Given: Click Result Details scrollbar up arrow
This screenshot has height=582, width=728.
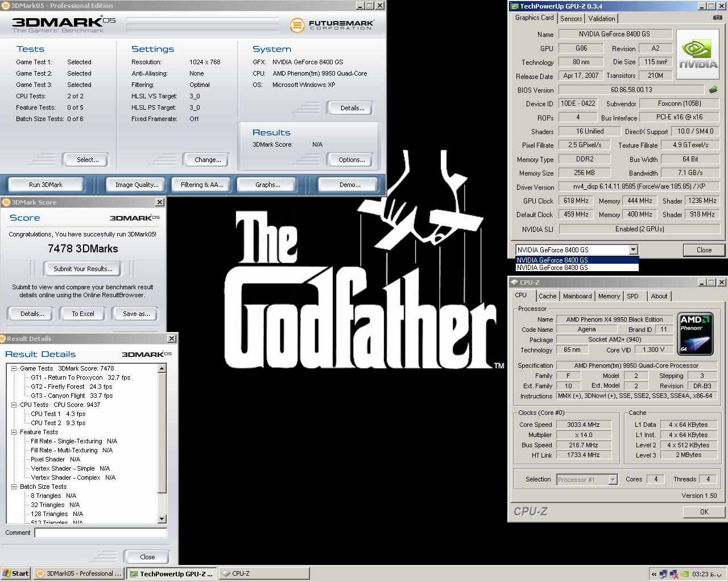Looking at the screenshot, I should [162, 368].
